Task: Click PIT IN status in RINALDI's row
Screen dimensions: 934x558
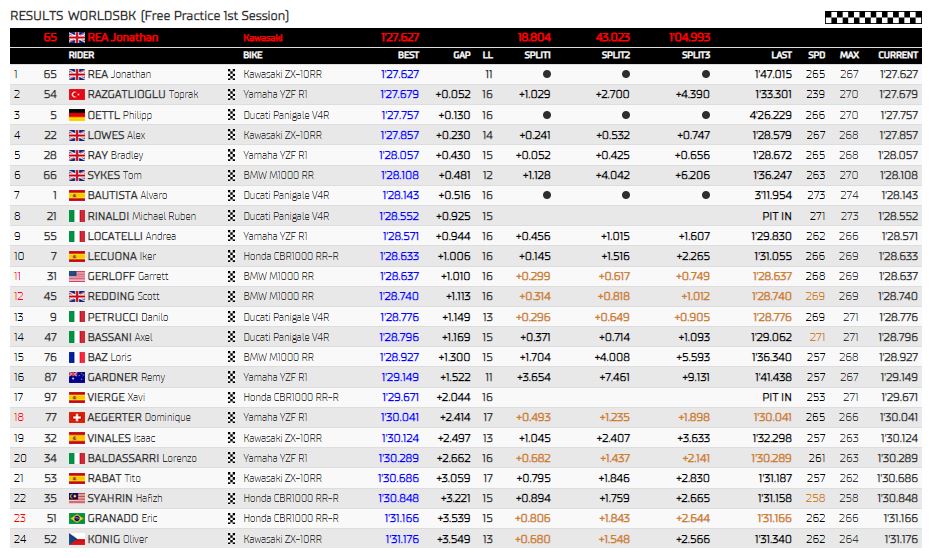Action: point(776,216)
